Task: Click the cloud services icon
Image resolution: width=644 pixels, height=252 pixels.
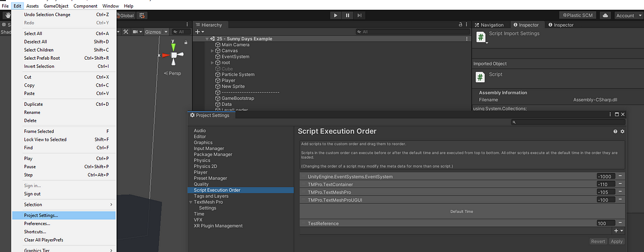Action: (x=605, y=16)
